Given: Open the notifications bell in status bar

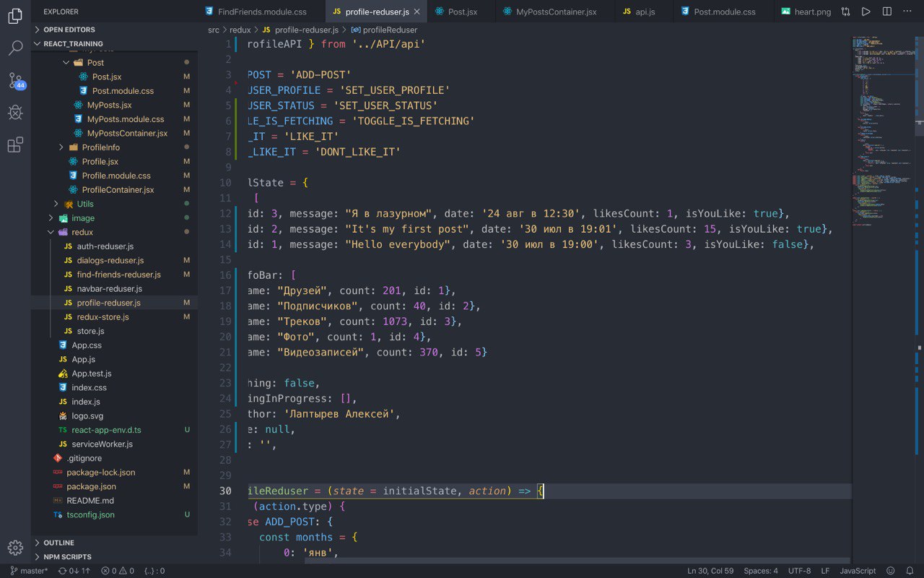Looking at the screenshot, I should 910,571.
